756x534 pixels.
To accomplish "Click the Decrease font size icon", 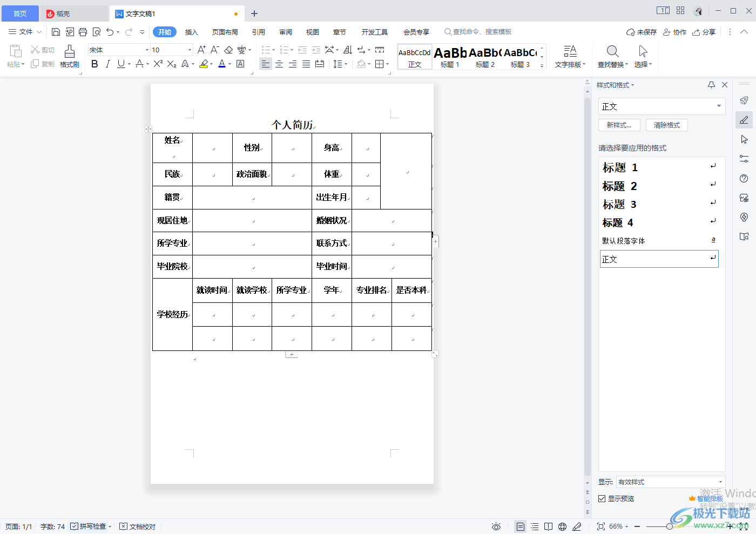I will [214, 50].
